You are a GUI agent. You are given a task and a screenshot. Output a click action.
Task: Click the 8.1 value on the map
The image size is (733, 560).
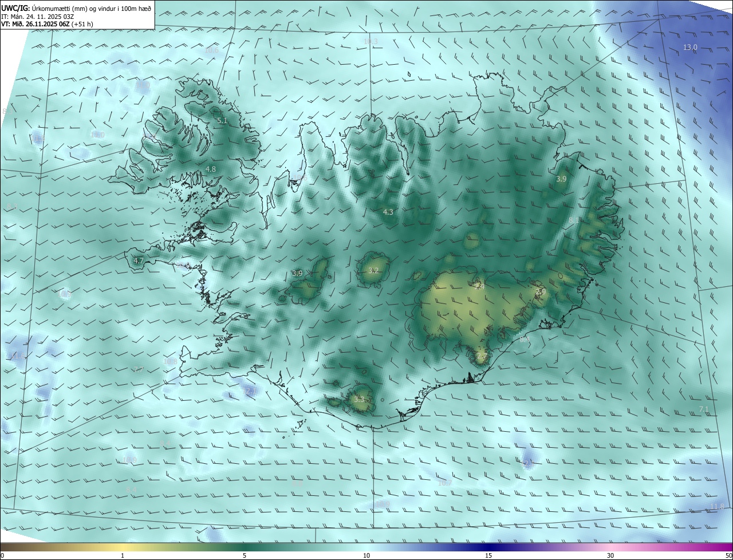tap(574, 220)
